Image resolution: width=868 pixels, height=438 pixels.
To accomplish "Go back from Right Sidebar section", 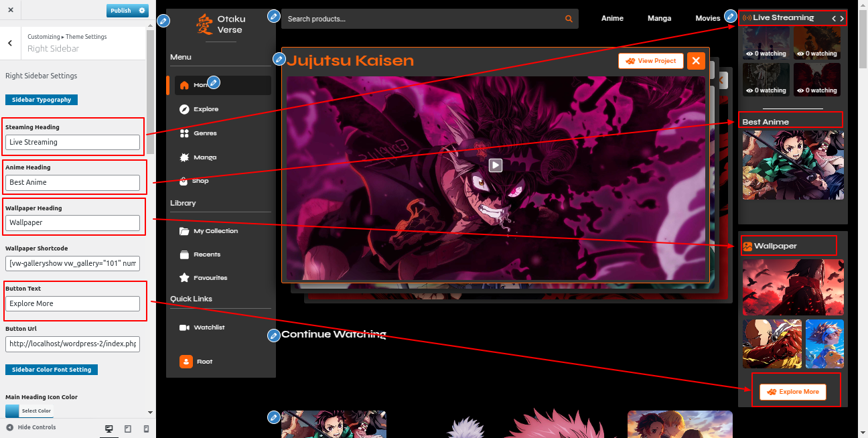I will point(10,43).
